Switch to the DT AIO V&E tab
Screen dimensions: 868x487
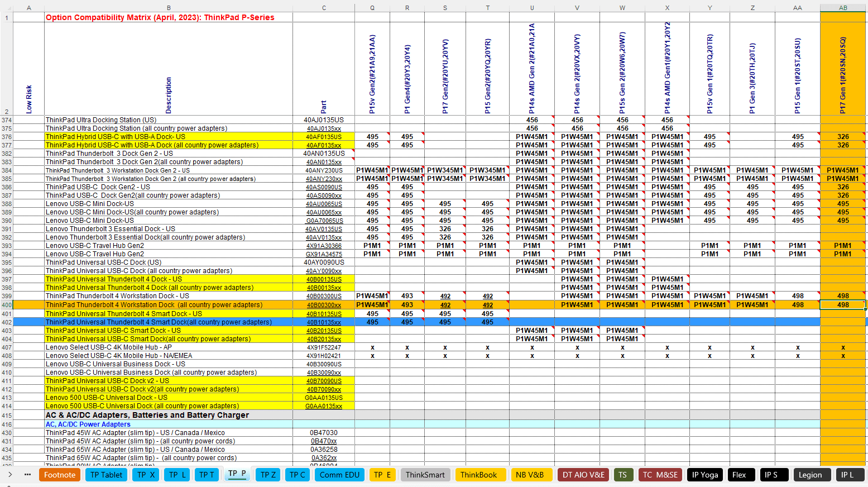coord(583,475)
